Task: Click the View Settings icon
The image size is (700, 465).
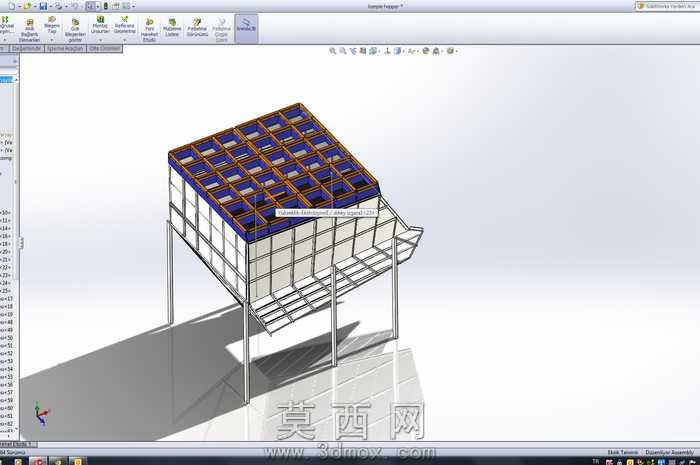Action: pos(450,51)
